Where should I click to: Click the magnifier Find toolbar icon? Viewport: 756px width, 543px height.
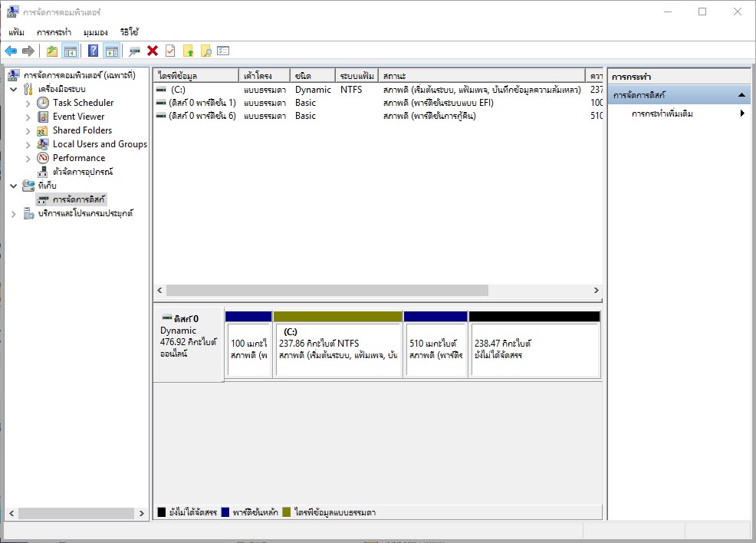coord(206,51)
